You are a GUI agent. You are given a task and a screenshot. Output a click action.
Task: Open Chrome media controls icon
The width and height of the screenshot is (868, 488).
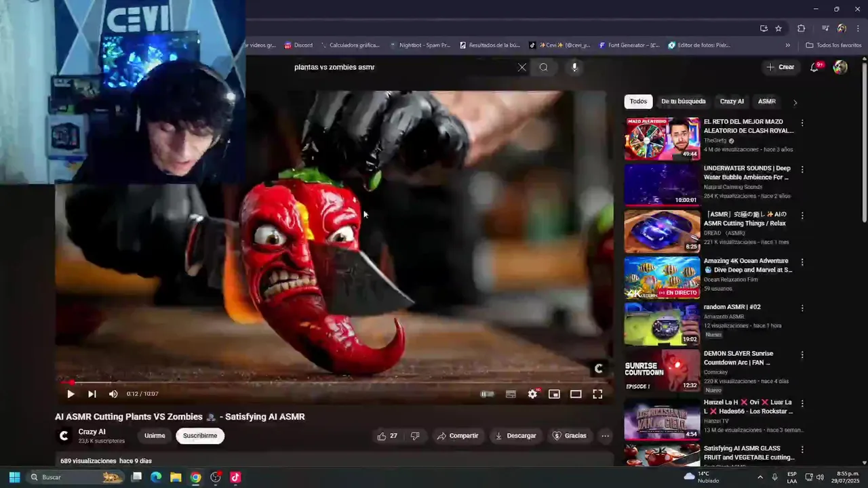(825, 28)
